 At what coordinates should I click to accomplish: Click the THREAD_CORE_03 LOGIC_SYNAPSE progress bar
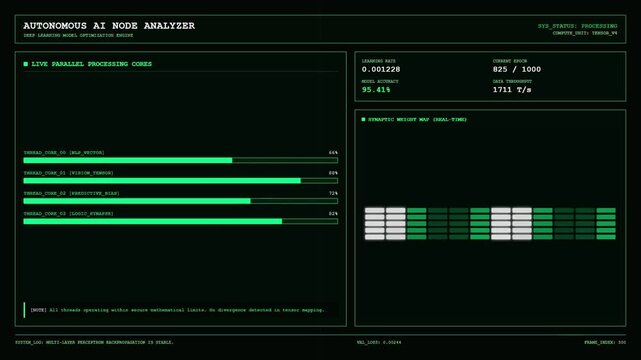coord(181,221)
